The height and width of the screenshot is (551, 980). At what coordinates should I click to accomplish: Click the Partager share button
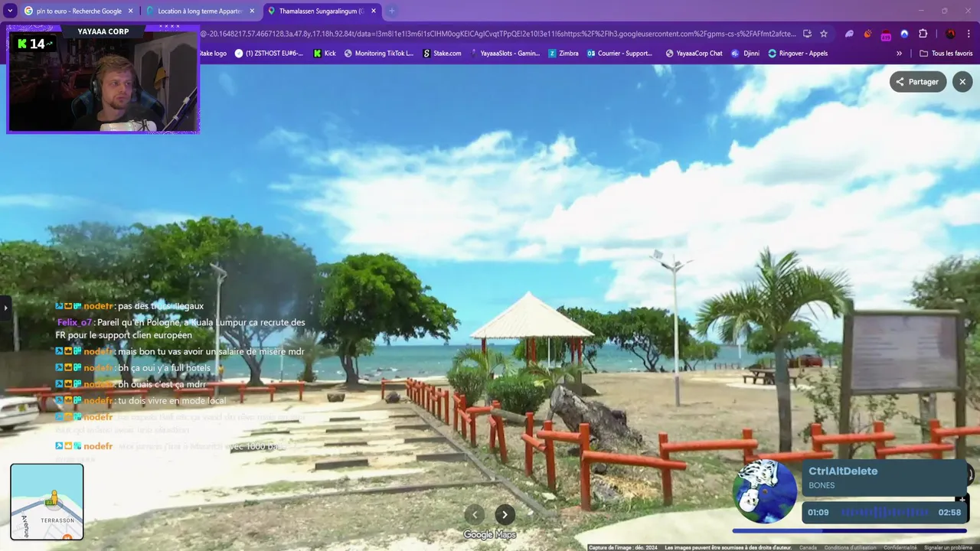918,82
